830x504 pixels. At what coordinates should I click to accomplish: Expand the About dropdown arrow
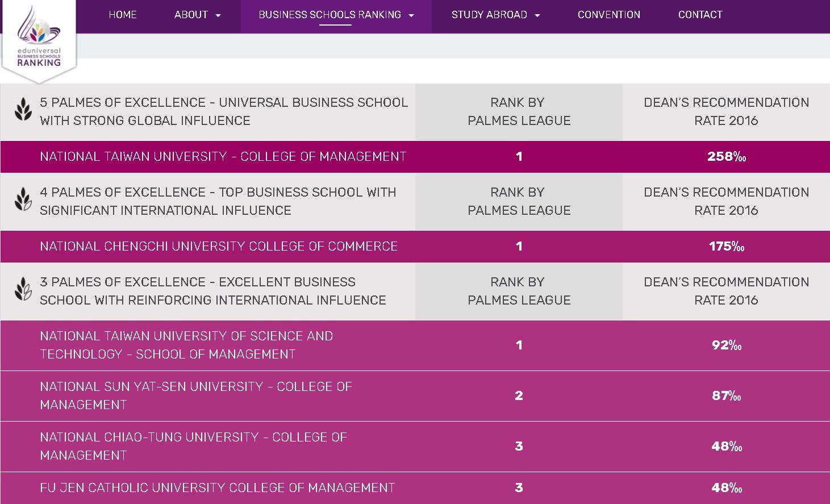click(x=218, y=15)
